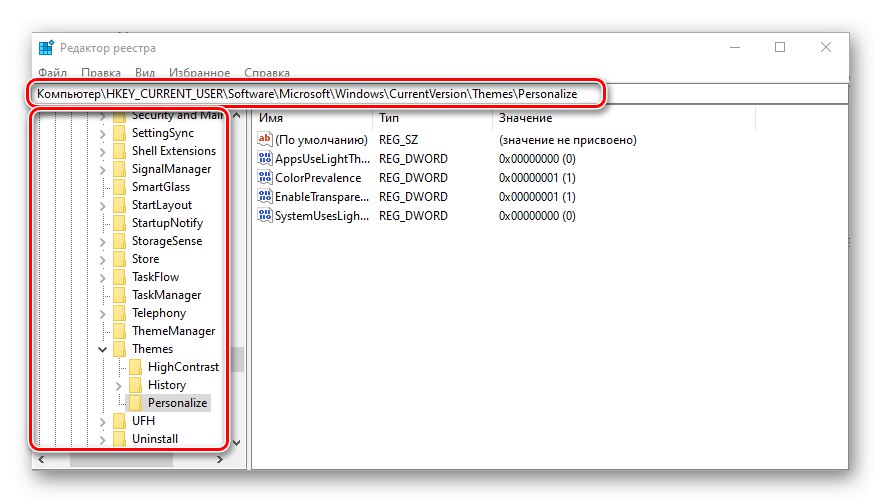Expand the History tree node
This screenshot has width=882, height=503.
click(119, 386)
